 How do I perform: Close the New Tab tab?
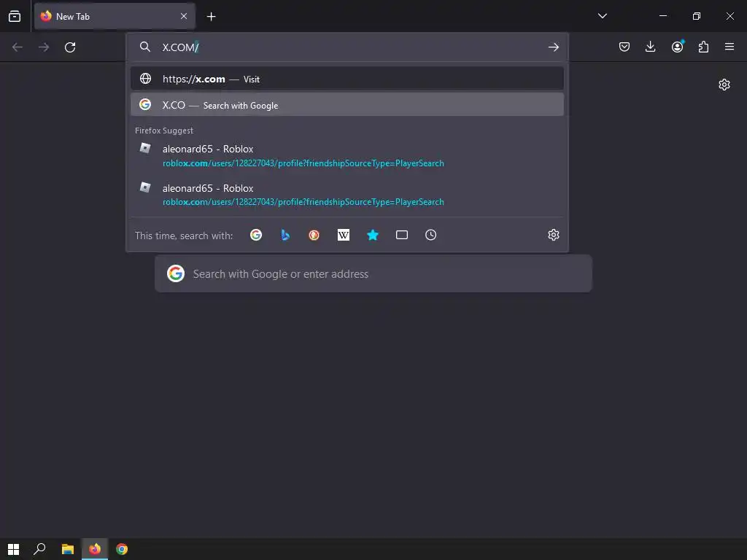point(184,16)
